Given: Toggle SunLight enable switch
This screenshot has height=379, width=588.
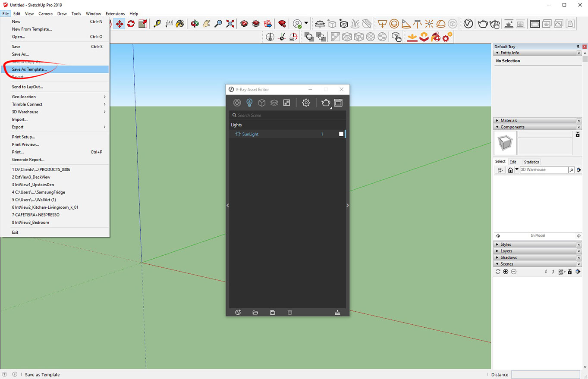Looking at the screenshot, I should [x=341, y=134].
